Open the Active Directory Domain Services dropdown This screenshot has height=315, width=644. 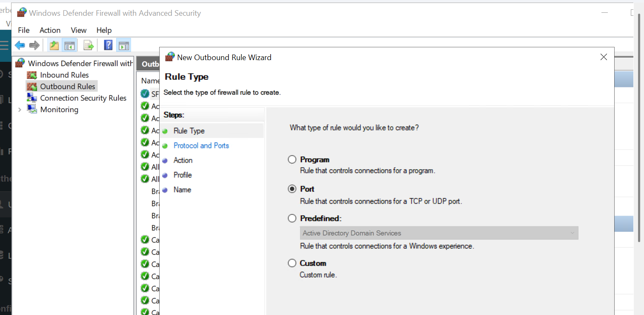pyautogui.click(x=439, y=233)
